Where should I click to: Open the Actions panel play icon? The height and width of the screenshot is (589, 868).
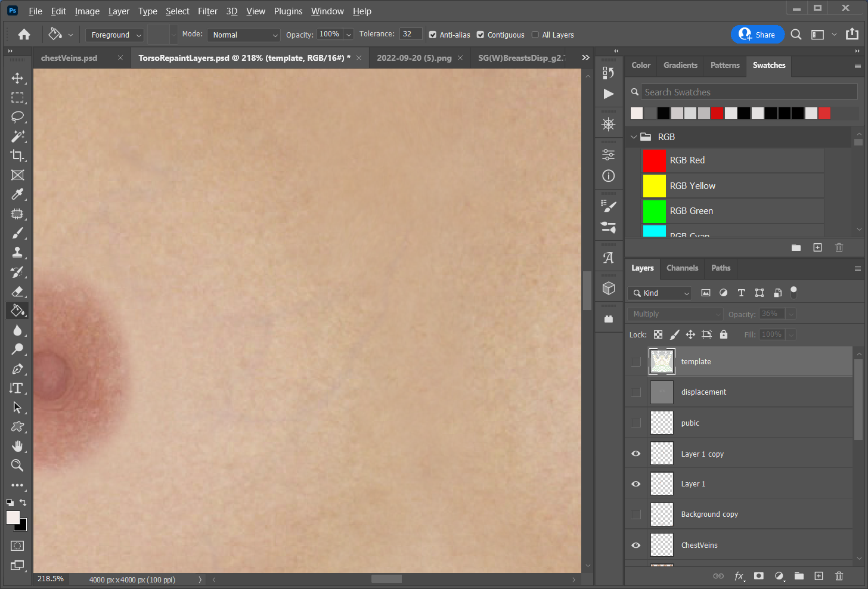click(608, 94)
